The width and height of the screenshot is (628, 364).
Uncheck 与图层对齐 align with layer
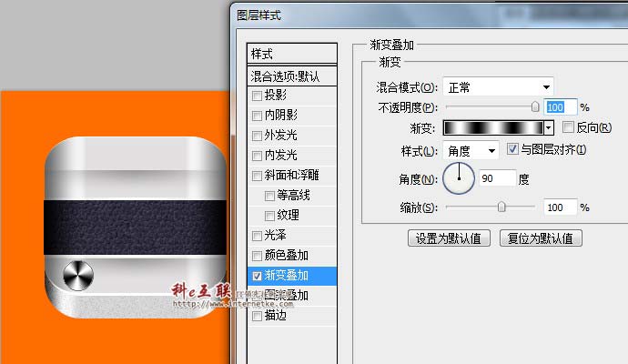tap(512, 149)
